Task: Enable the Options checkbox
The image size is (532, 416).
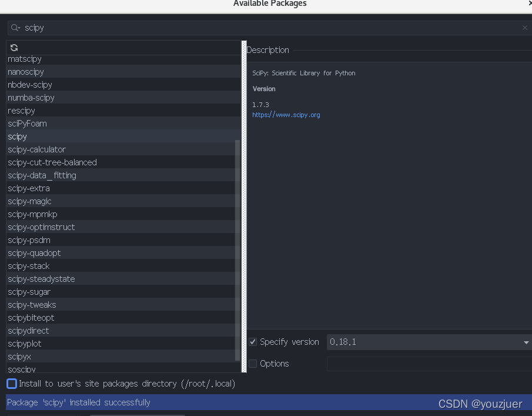Action: (253, 364)
